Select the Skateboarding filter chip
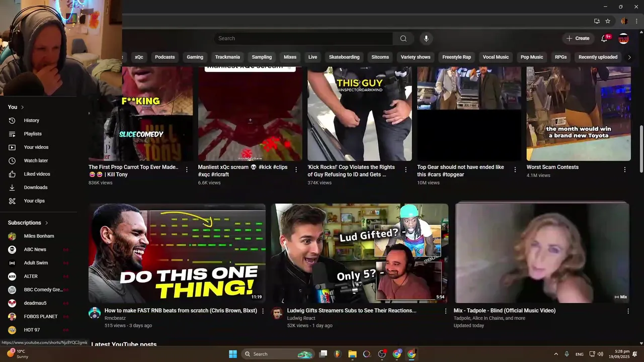This screenshot has height=362, width=644. [x=344, y=57]
